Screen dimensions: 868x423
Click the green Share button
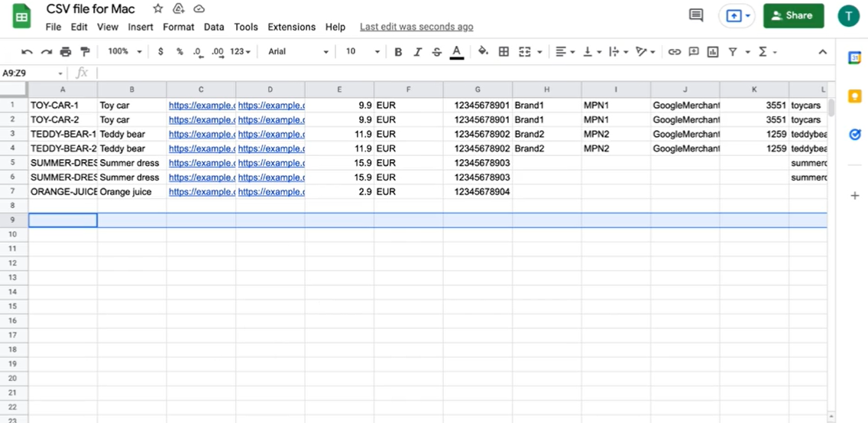tap(793, 15)
